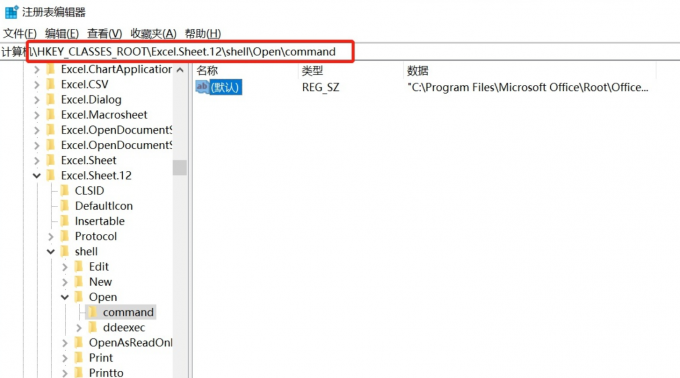Image resolution: width=680 pixels, height=378 pixels.
Task: Select the CLSID folder icon
Action: coord(65,191)
